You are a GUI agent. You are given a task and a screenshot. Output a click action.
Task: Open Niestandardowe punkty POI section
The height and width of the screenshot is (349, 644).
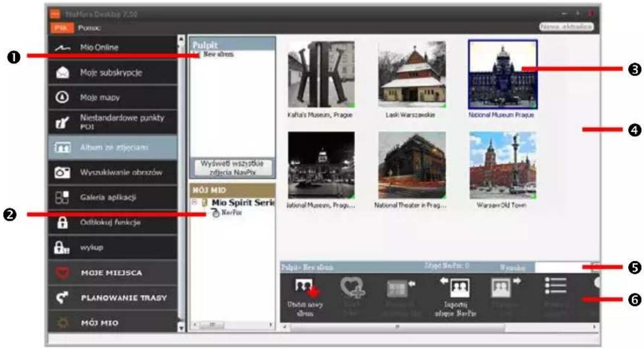pyautogui.click(x=113, y=122)
